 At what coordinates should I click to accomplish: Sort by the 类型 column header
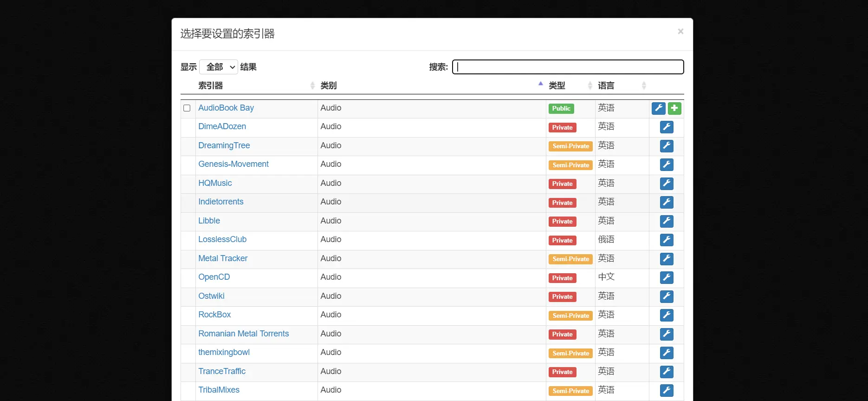(x=570, y=85)
